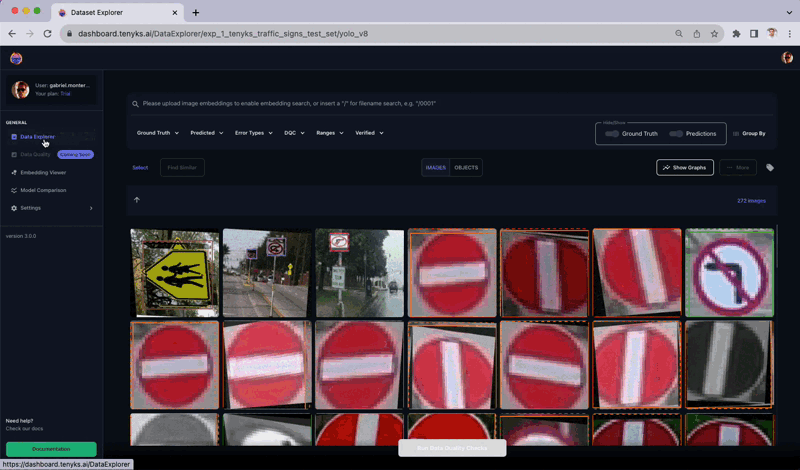This screenshot has width=800, height=470.
Task: Toggle the Predictions visibility switch
Action: click(x=676, y=134)
